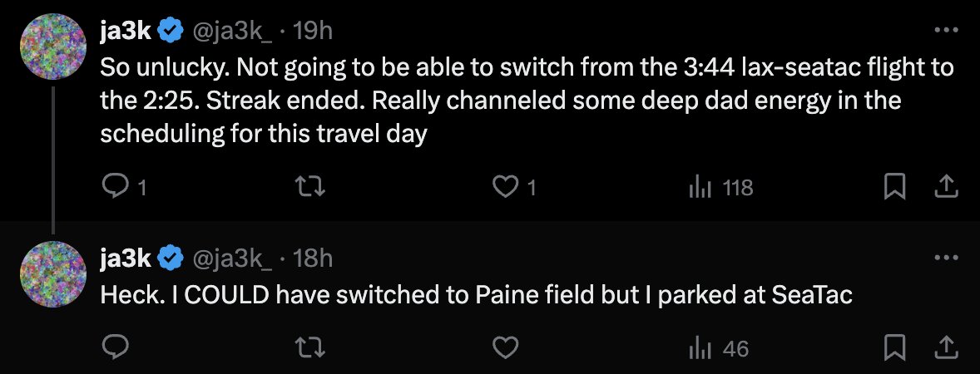
Task: Reply to the Paine field tweet
Action: [115, 347]
